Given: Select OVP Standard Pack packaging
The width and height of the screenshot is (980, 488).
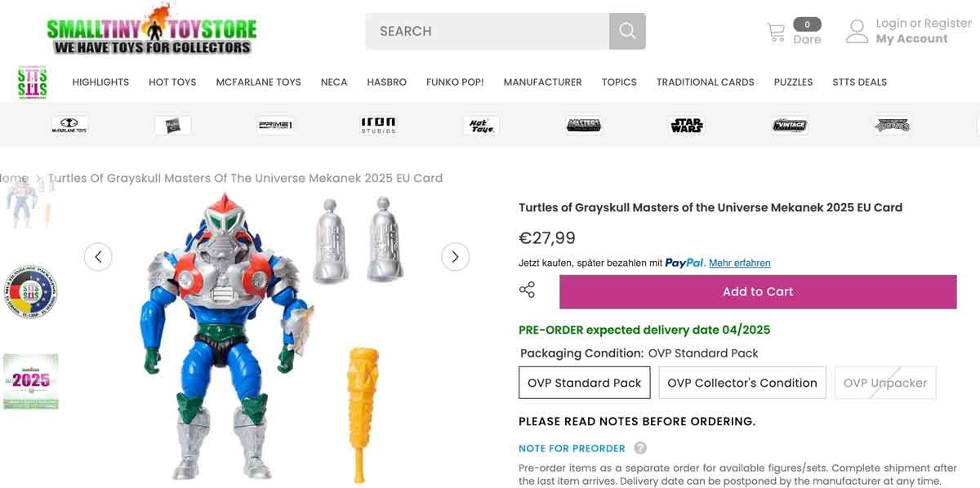Looking at the screenshot, I should [584, 382].
